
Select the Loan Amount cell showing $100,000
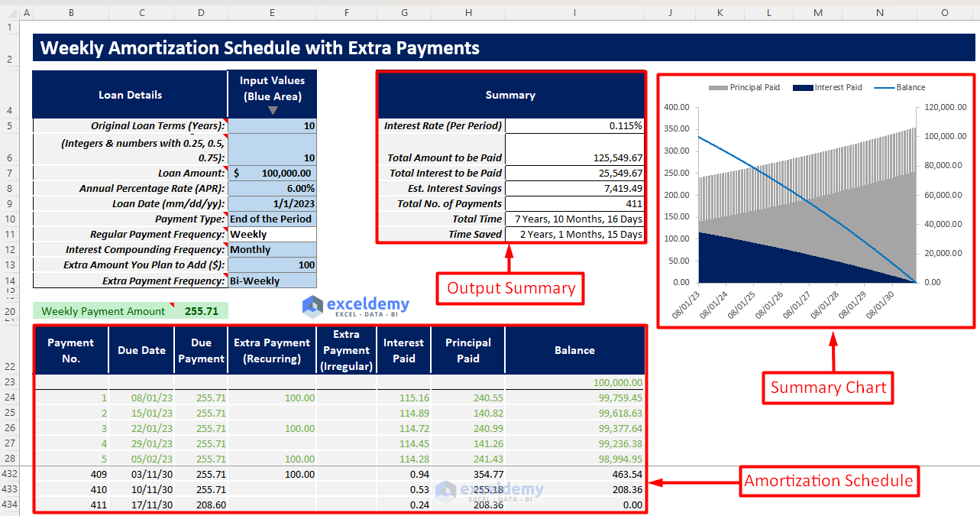tap(272, 174)
